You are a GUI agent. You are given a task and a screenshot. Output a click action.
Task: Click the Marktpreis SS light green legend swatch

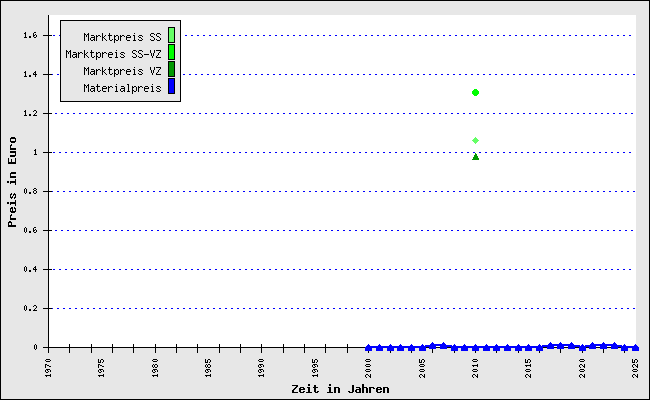171,35
